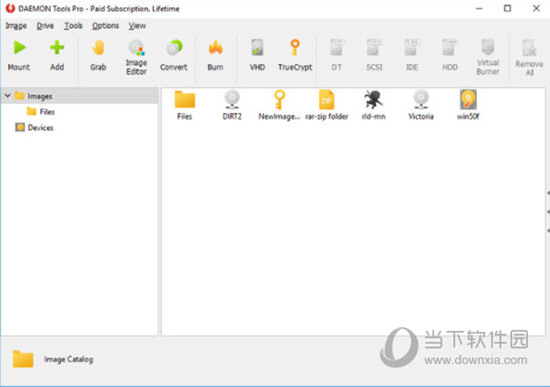Click the Image Catalog label
This screenshot has width=550, height=387.
coord(69,359)
